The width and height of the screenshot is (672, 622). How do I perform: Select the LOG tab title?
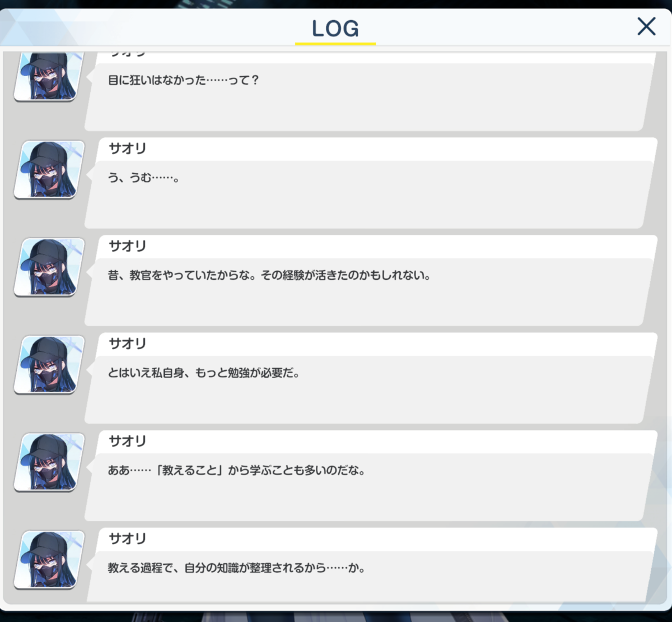335,28
